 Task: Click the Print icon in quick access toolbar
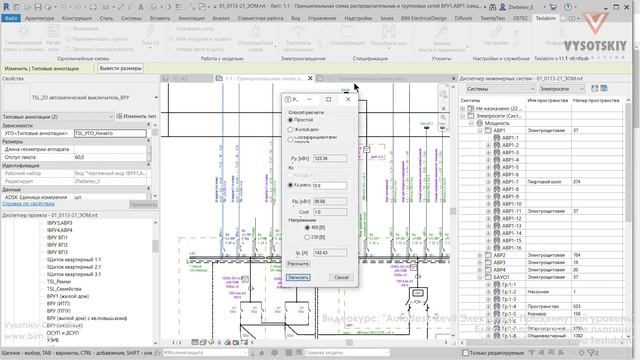(x=93, y=7)
